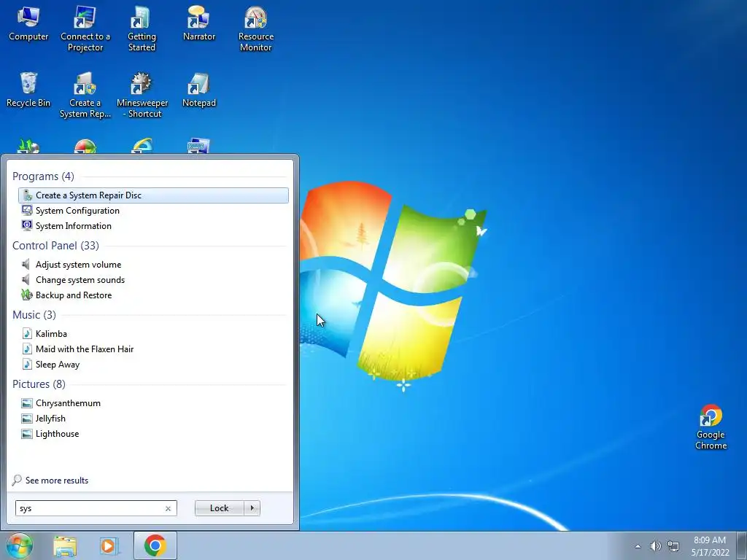The image size is (747, 560).
Task: Open System Information search result
Action: pyautogui.click(x=153, y=226)
